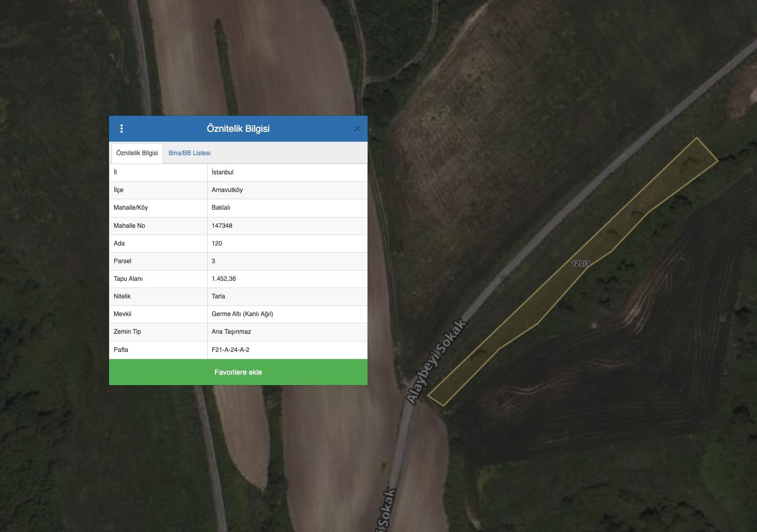This screenshot has width=757, height=532.
Task: Open the three-dot options menu
Action: (x=121, y=129)
